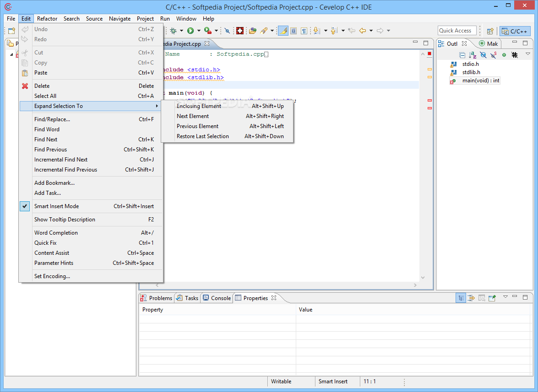
Task: Click the Debug bug icon in toolbar
Action: pyautogui.click(x=173, y=31)
